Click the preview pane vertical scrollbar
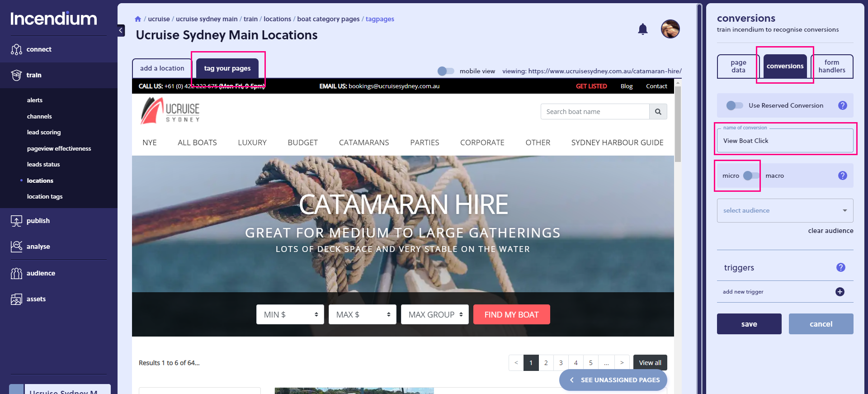This screenshot has width=868, height=394. click(678, 124)
